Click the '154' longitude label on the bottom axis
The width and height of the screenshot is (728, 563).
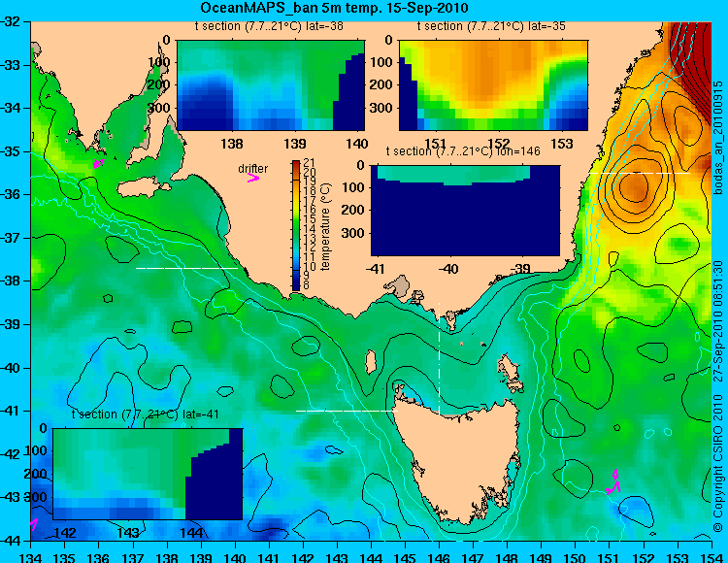pyautogui.click(x=711, y=557)
